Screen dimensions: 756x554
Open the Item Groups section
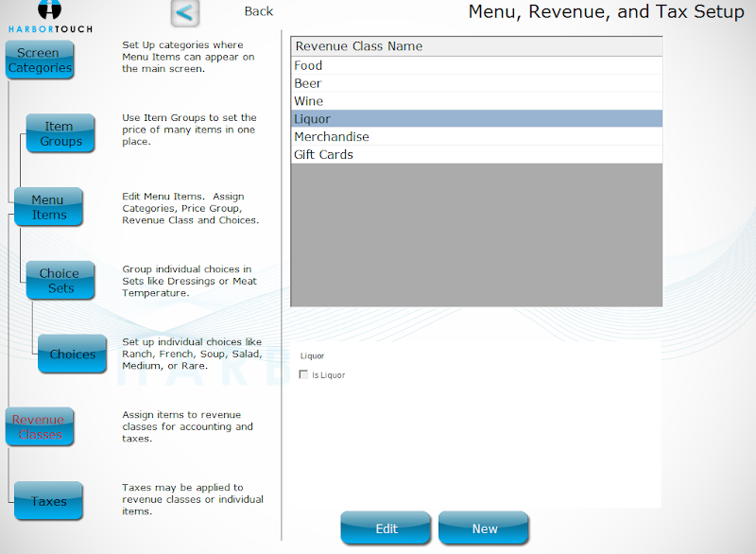(60, 133)
